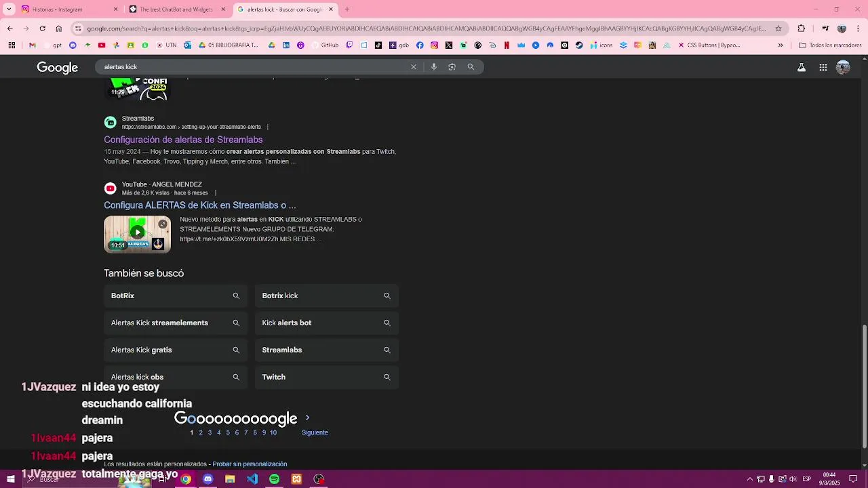Search related term Kick alerts bot
The width and height of the screenshot is (868, 488).
coord(327,323)
